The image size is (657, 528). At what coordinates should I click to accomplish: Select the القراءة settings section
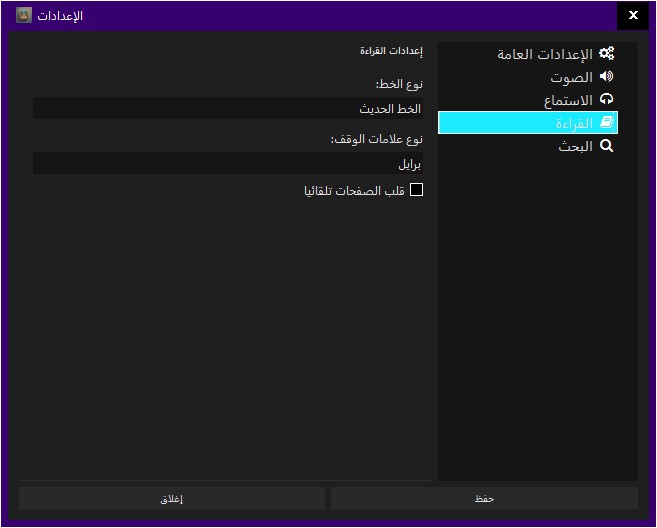coord(528,123)
